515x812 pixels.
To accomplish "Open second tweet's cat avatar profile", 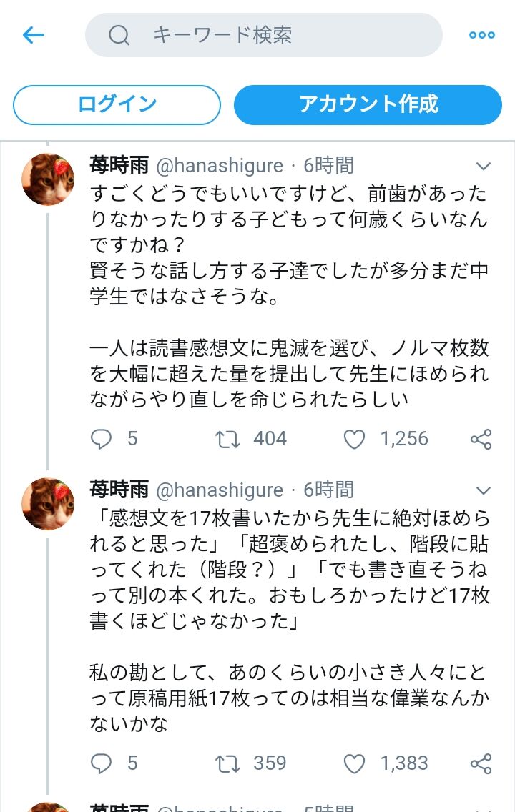I will [x=48, y=504].
